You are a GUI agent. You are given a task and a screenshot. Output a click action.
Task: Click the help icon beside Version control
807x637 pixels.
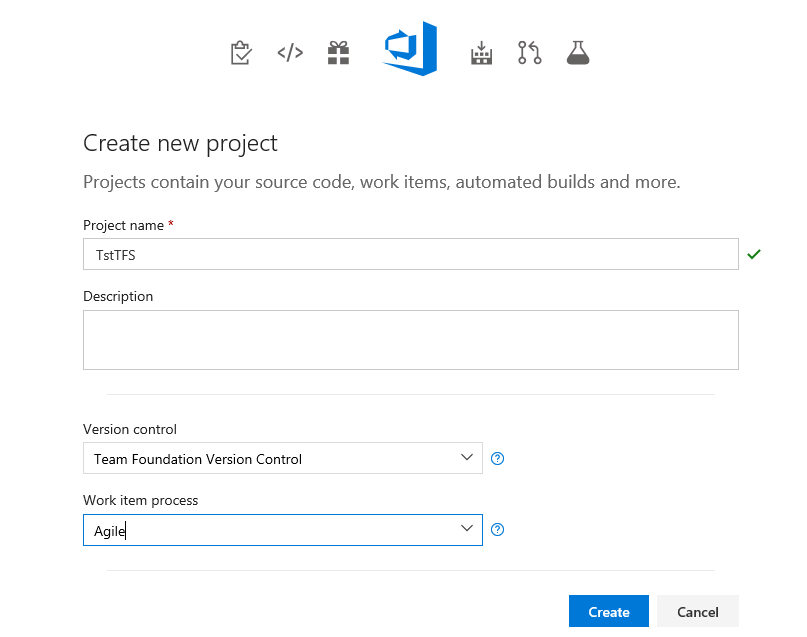coord(497,458)
